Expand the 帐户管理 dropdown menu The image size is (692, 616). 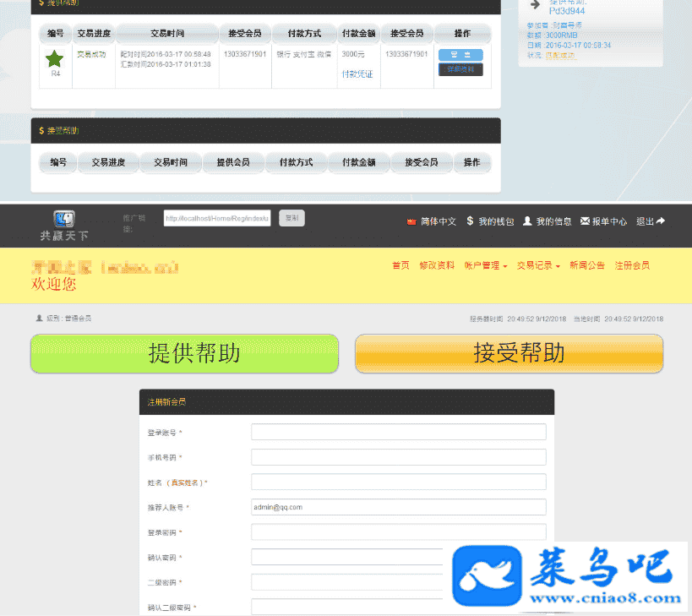(x=486, y=265)
